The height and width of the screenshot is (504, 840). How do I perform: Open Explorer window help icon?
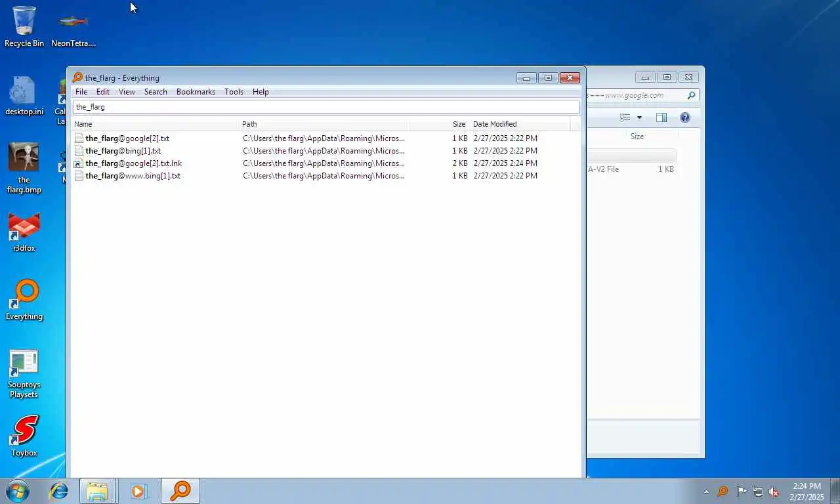pyautogui.click(x=685, y=117)
